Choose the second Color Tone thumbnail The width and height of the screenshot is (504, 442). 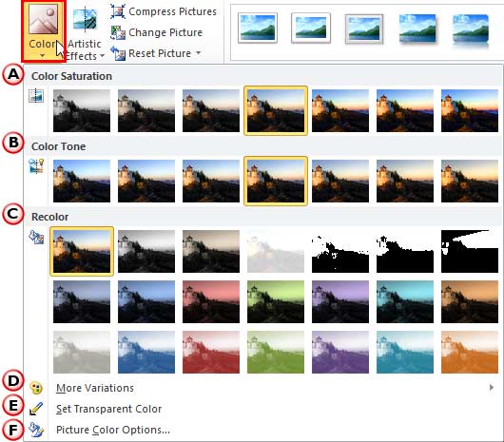(146, 181)
